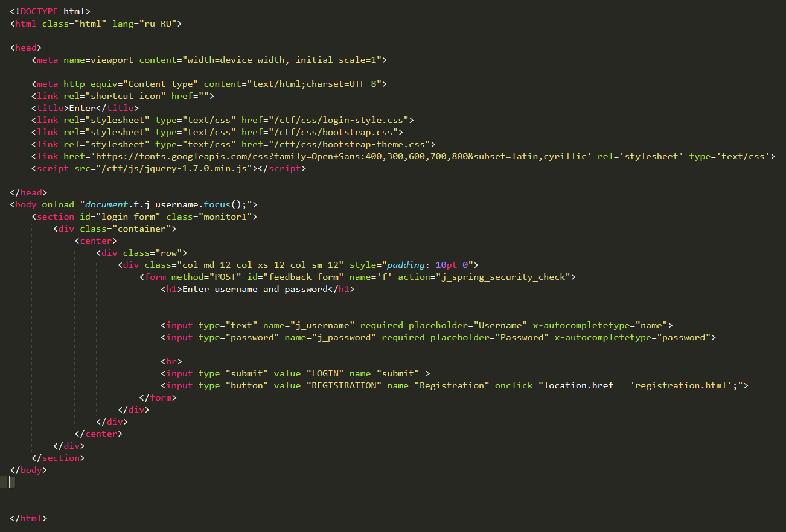
Task: Click the value "REGISTRATION" attribute
Action: point(328,385)
